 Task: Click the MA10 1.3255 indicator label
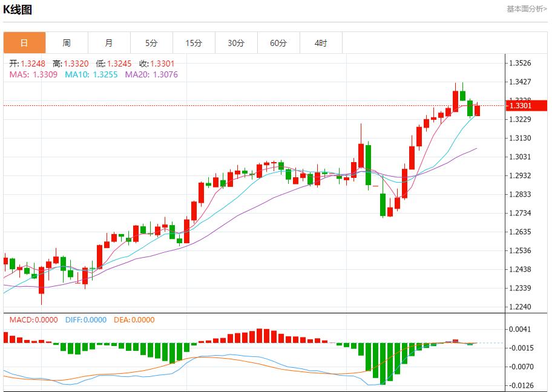click(x=91, y=74)
